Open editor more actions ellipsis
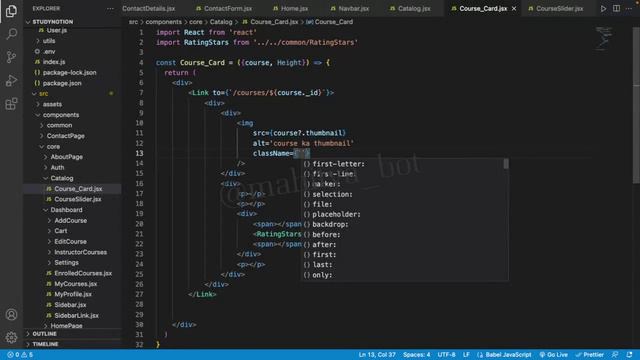This screenshot has height=360, width=640. pyautogui.click(x=629, y=9)
